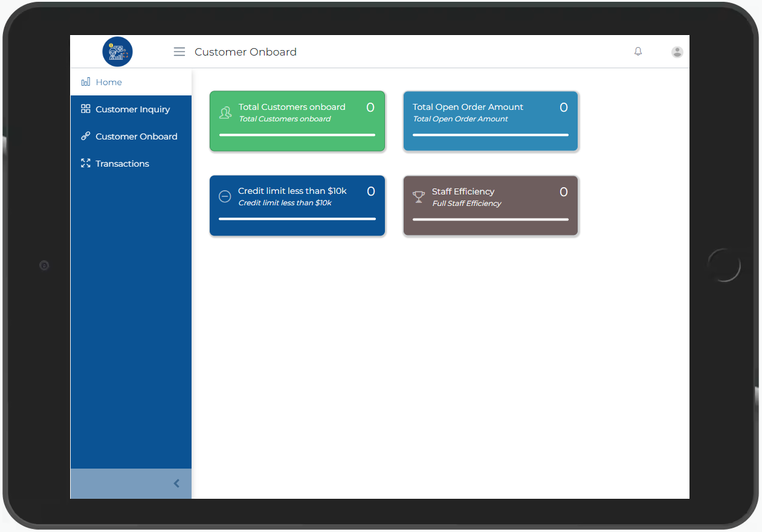Click the italic Total Customers onboard subtitle
Viewport: 762px width, 532px height.
[285, 119]
